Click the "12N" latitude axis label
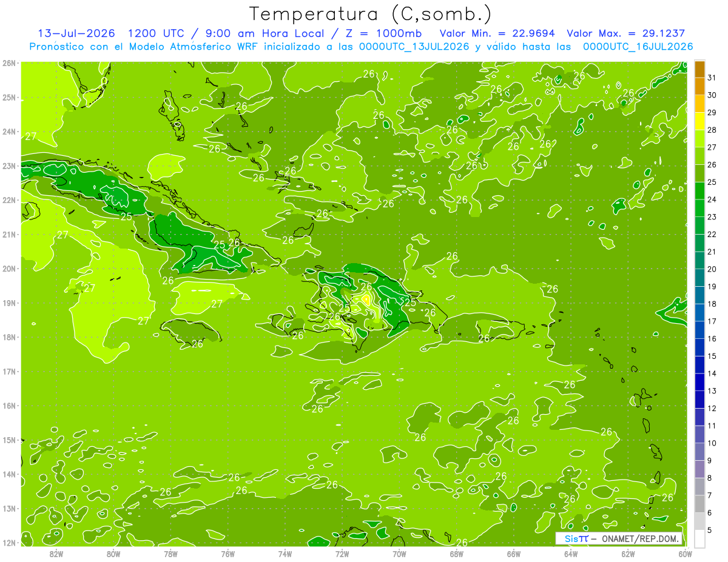Image resolution: width=728 pixels, height=562 pixels. point(8,543)
